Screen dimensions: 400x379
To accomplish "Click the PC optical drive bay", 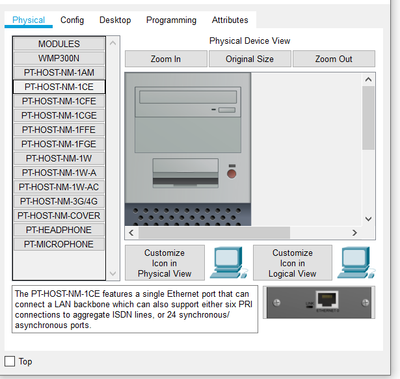I will pyautogui.click(x=188, y=97).
